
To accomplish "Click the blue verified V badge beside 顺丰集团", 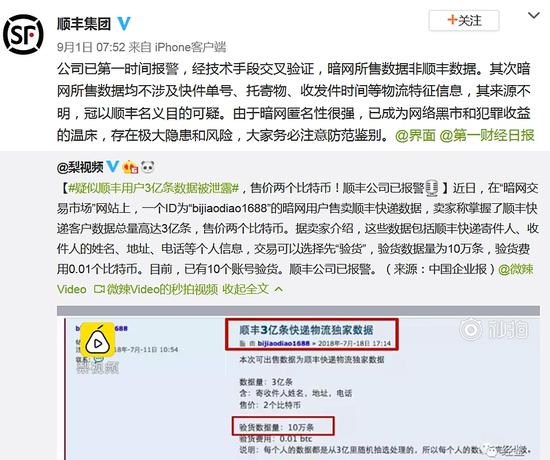I will 123,23.
